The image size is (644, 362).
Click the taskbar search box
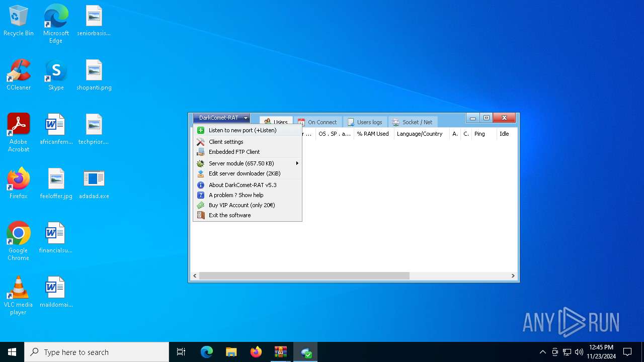[97, 352]
